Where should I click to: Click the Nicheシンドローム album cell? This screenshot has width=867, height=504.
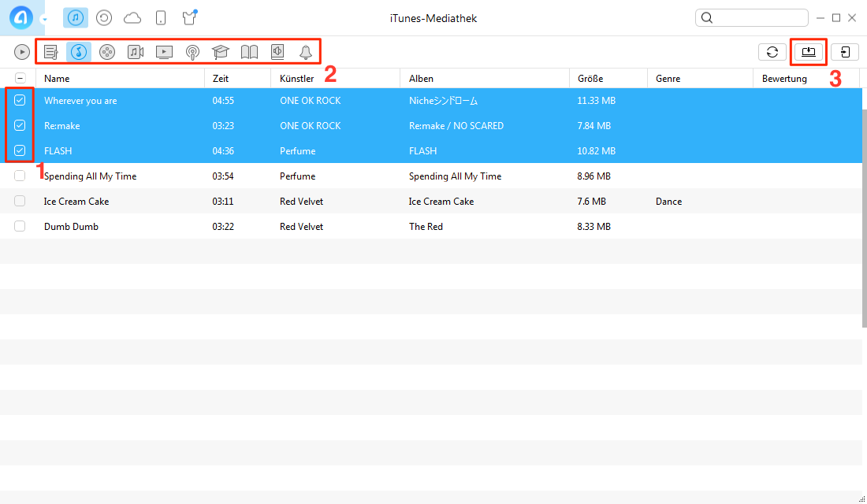pos(444,101)
